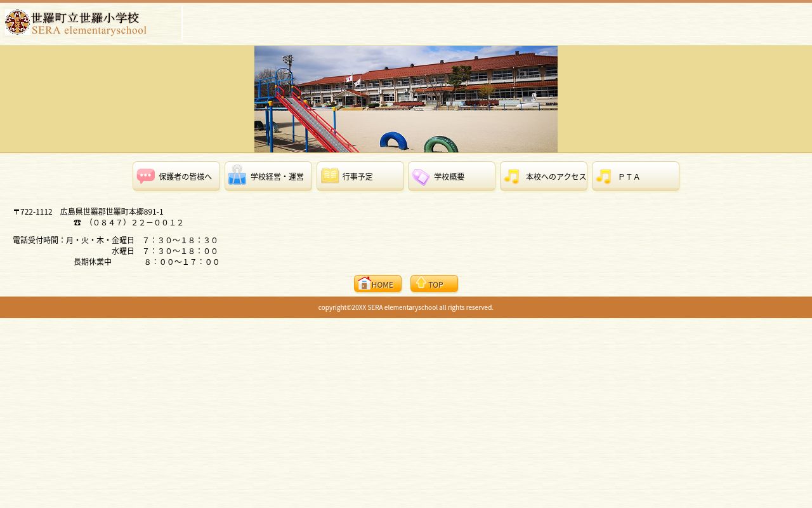This screenshot has width=812, height=508.
Task: Click the phone number （０８４７）２２－００１２
Action: tap(134, 223)
